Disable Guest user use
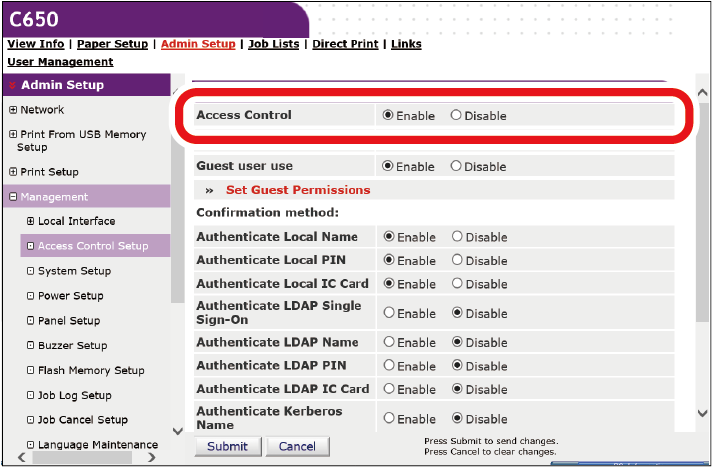 point(457,167)
